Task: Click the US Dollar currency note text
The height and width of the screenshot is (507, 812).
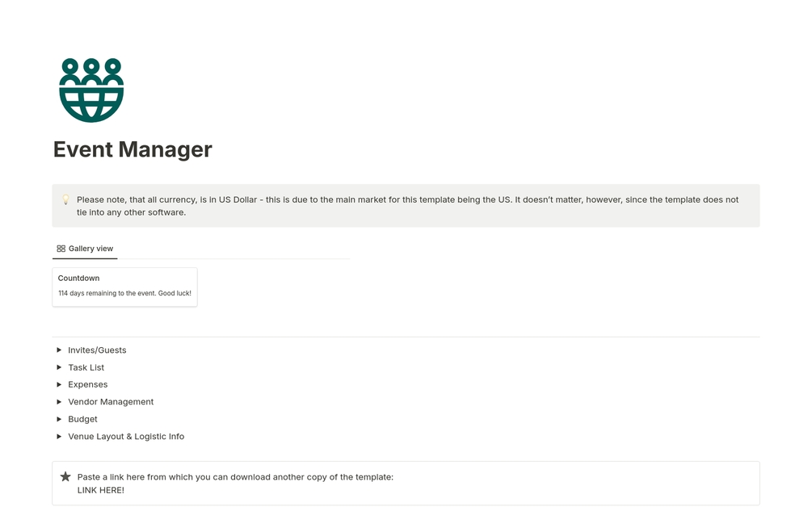Action: point(407,199)
